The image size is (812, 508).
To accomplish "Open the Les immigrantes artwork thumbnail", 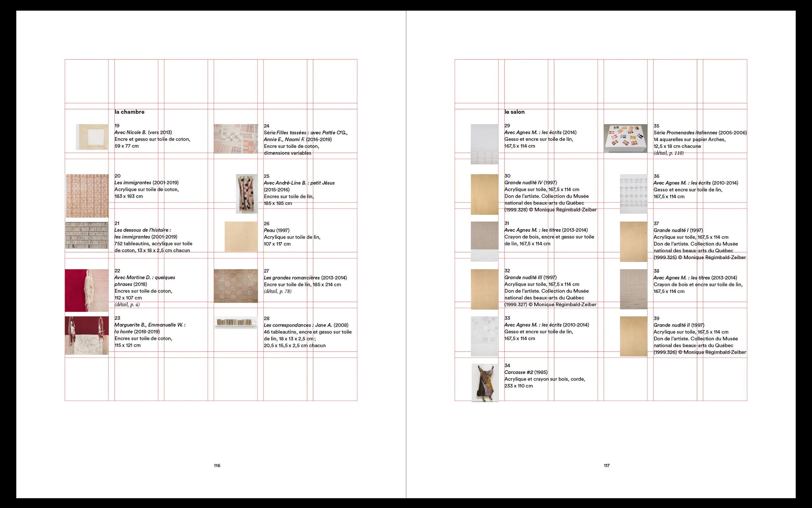I will pos(88,195).
